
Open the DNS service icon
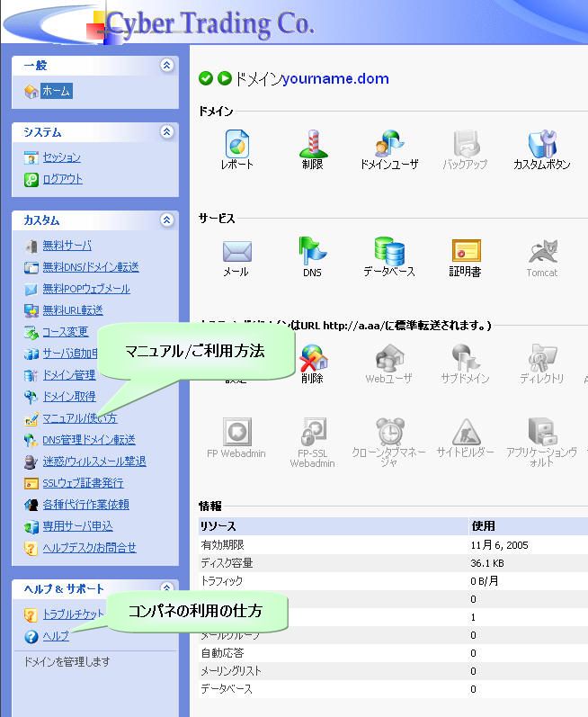(313, 255)
